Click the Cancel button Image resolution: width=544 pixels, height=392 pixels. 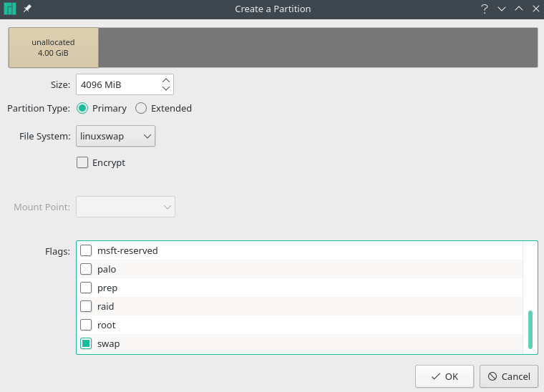[509, 376]
